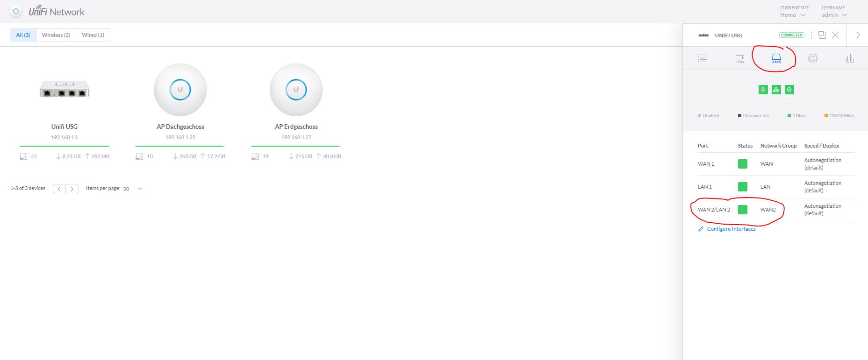Click the clients icon under AP Erdgeschoss
Viewport: 868px width, 360px height.
[255, 156]
